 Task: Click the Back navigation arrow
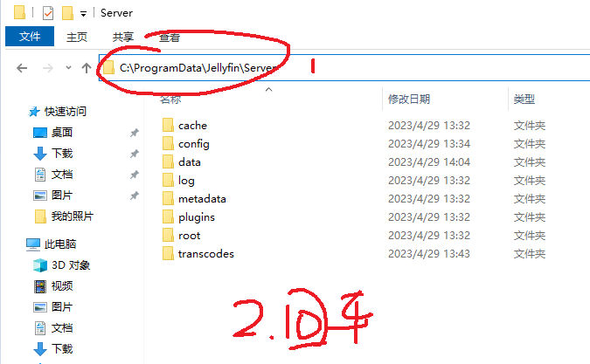tap(22, 68)
